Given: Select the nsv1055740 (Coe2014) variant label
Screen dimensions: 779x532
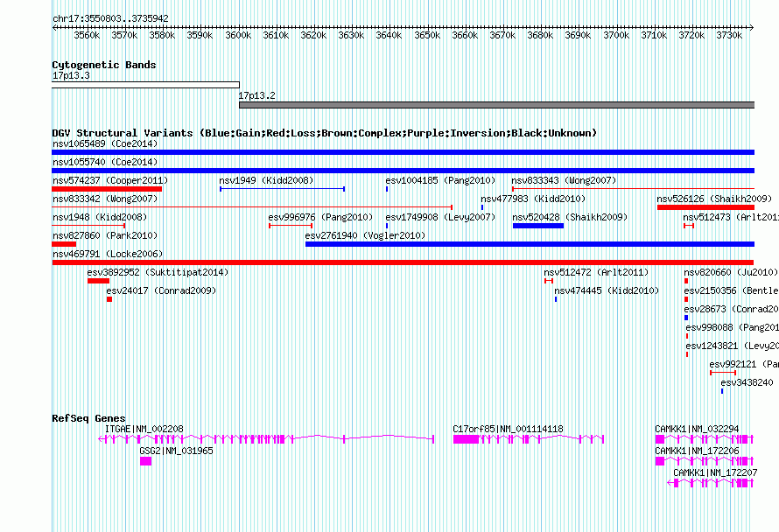Looking at the screenshot, I should coord(104,162).
